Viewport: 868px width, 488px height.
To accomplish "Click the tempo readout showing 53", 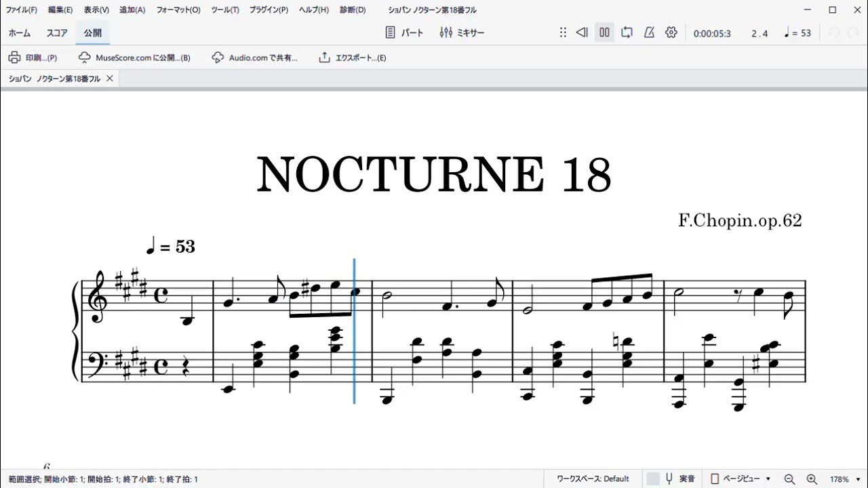I will 797,33.
